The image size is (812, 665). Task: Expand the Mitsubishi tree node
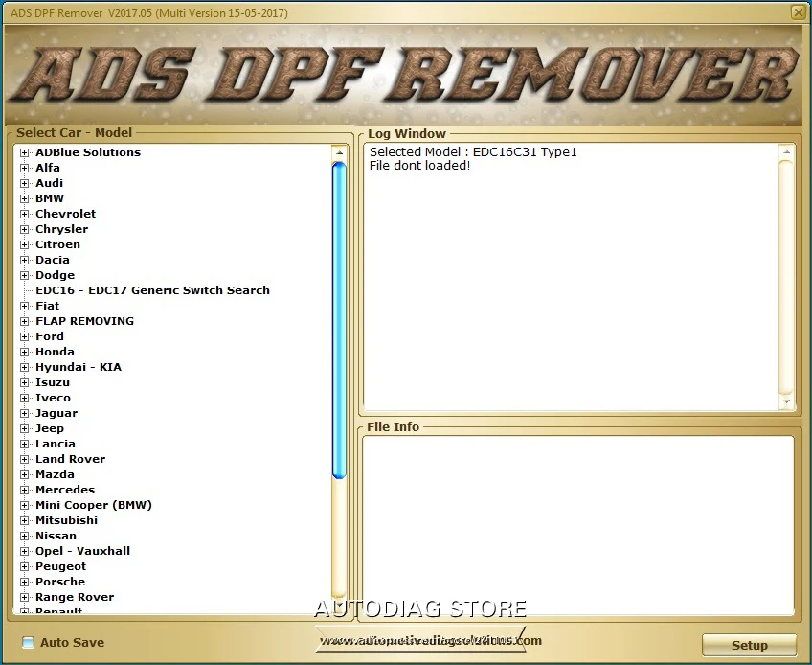coord(24,521)
